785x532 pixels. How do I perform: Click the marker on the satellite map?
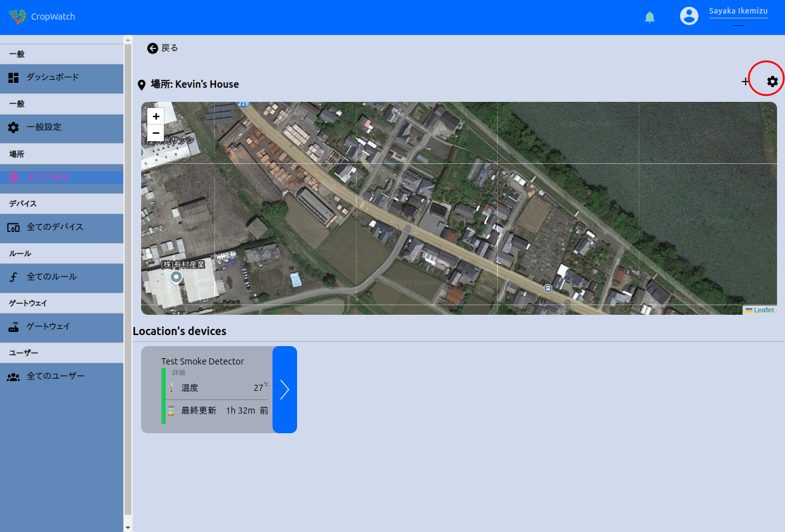point(177,277)
